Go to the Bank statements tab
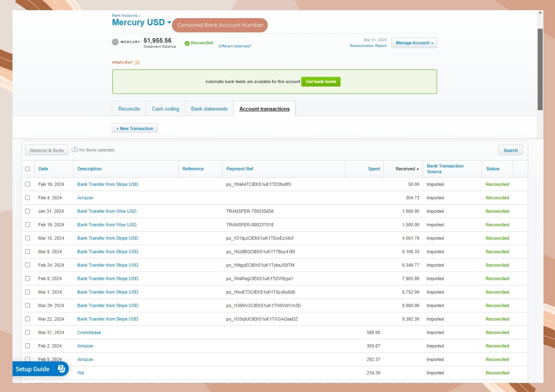The height and width of the screenshot is (392, 555). (x=209, y=109)
